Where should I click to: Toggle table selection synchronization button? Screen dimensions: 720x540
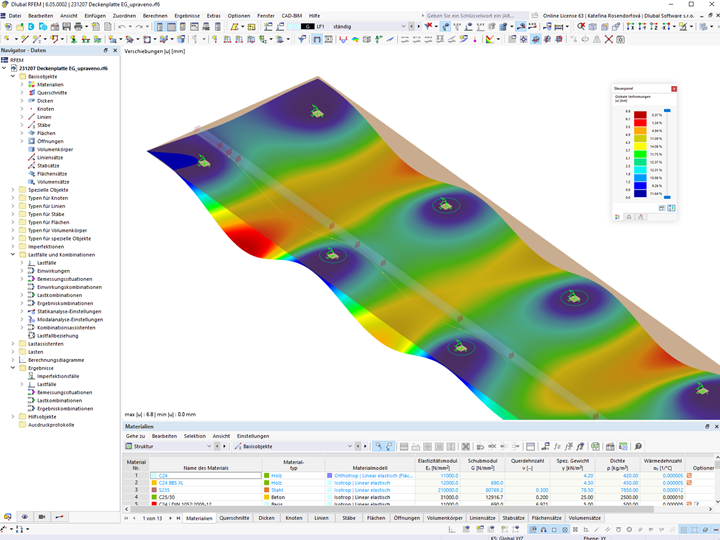(x=389, y=446)
